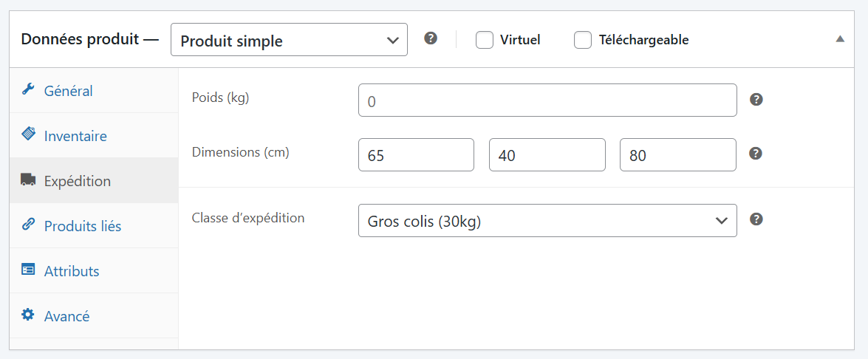Screen dimensions: 868x359
Task: Click the Poids (kg) input field
Action: point(547,100)
